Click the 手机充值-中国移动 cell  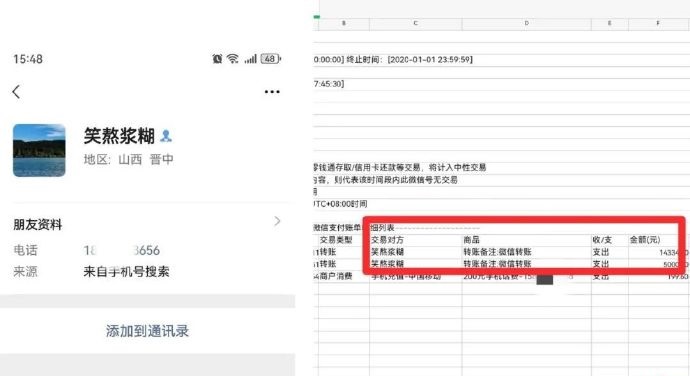(415, 276)
